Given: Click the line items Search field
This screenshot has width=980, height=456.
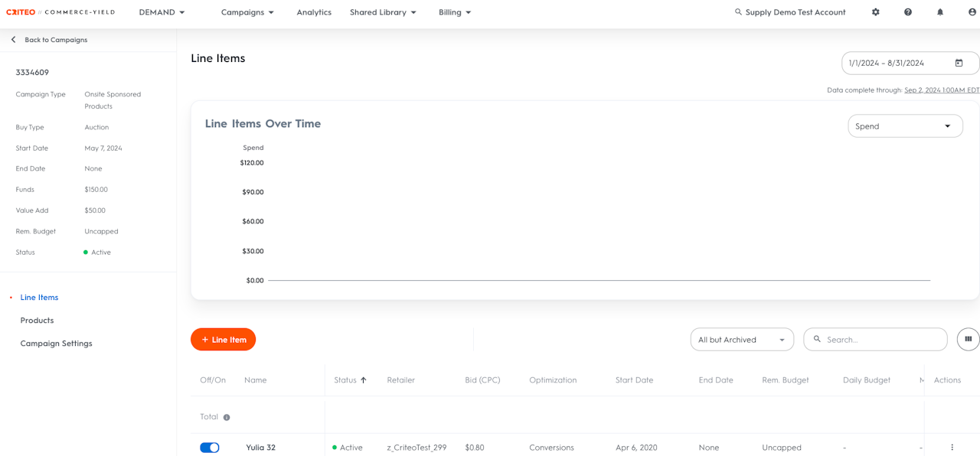Looking at the screenshot, I should click(x=880, y=340).
